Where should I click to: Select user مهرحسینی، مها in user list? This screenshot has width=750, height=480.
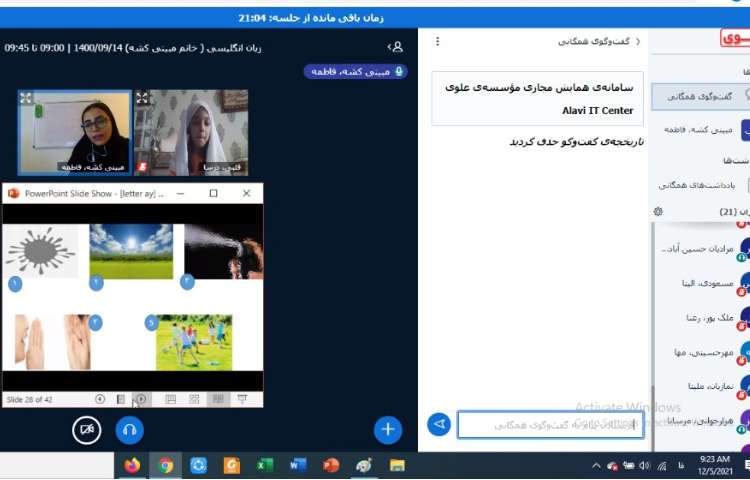[704, 352]
